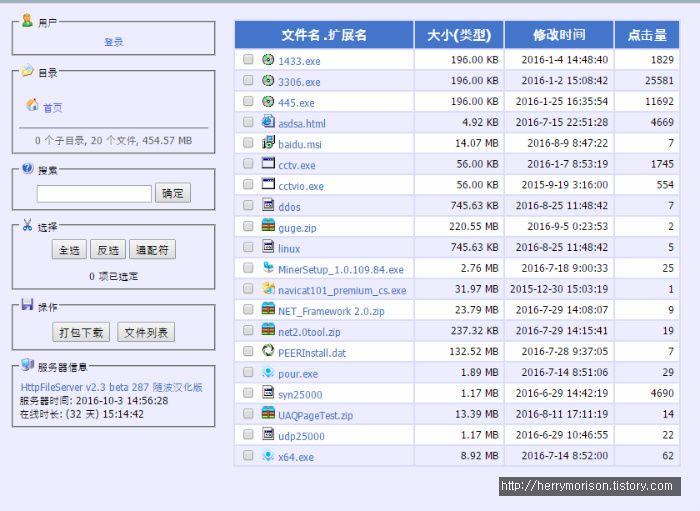
Task: Check the box next to guge.zip
Action: tap(248, 226)
